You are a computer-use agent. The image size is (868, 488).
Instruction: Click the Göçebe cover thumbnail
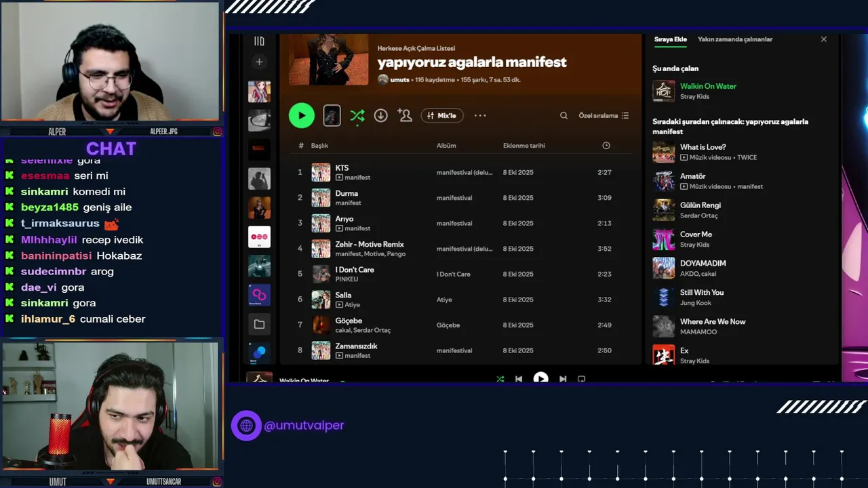[x=321, y=325]
